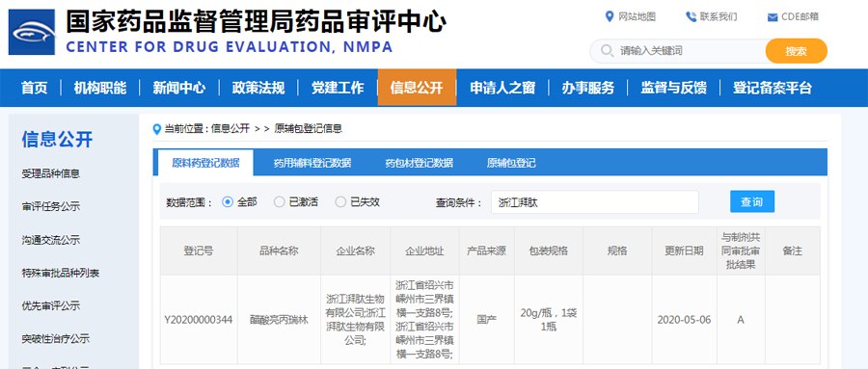
Task: Open 政策法规 navigation item
Action: 258,88
